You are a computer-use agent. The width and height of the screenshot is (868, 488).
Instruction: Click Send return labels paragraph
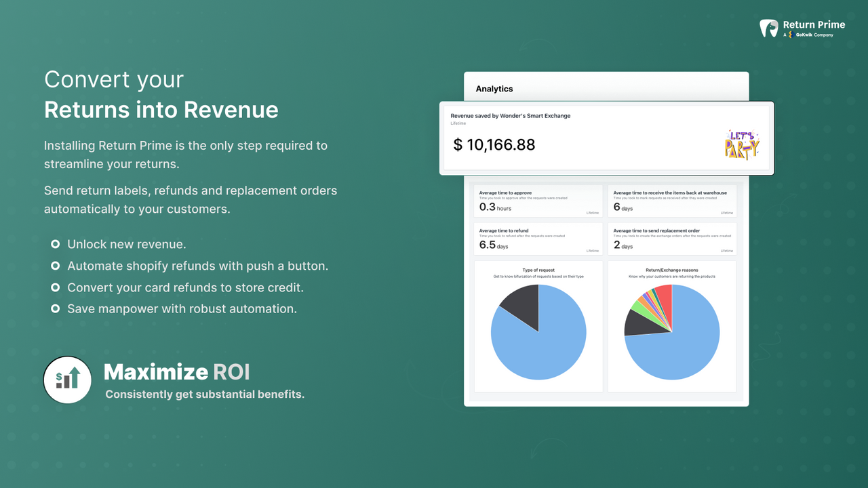point(191,199)
